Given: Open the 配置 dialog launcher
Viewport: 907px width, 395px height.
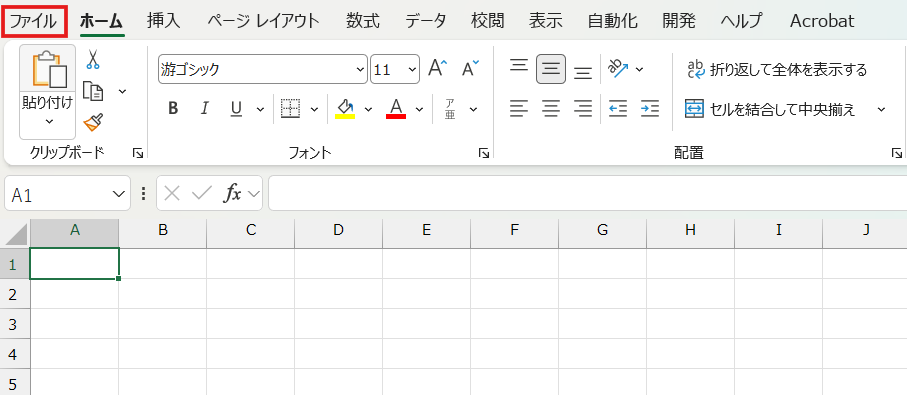Looking at the screenshot, I should coord(897,153).
